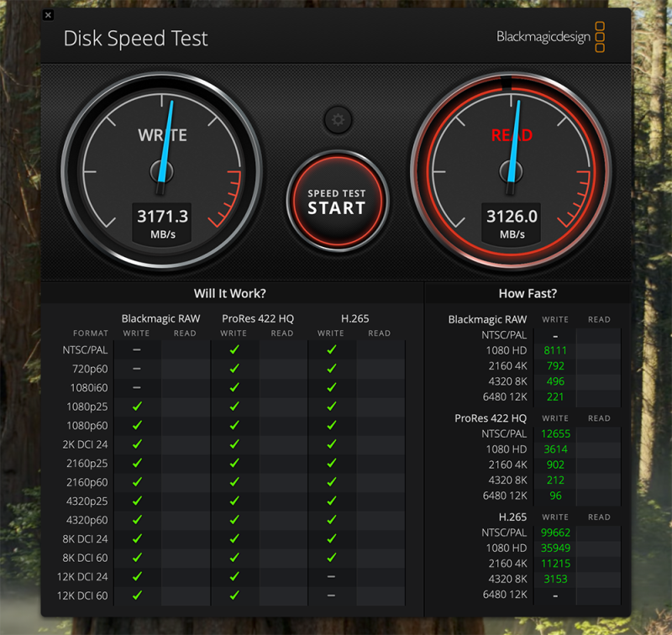Screen dimensions: 672x635
Task: Select the 99662 H.265 NTSC/PAL value
Action: click(555, 533)
